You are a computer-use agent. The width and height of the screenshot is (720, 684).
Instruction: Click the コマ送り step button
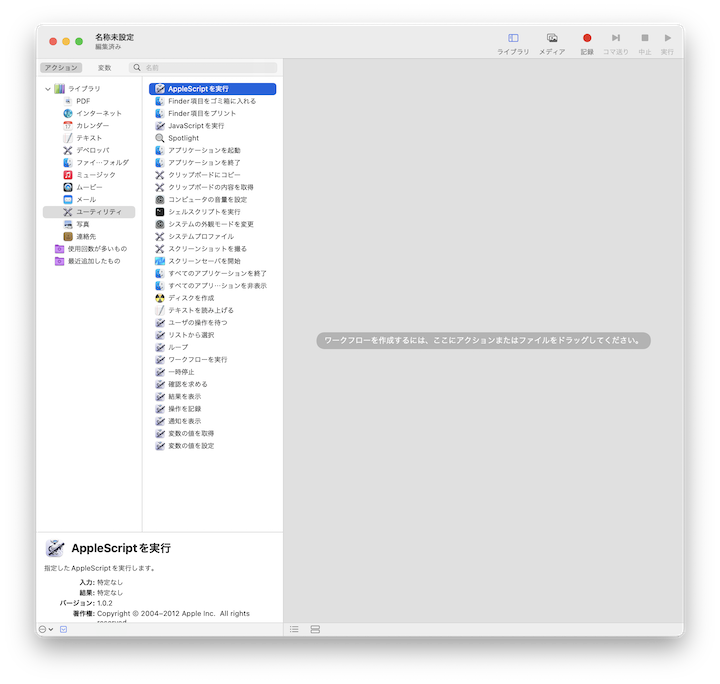point(615,44)
